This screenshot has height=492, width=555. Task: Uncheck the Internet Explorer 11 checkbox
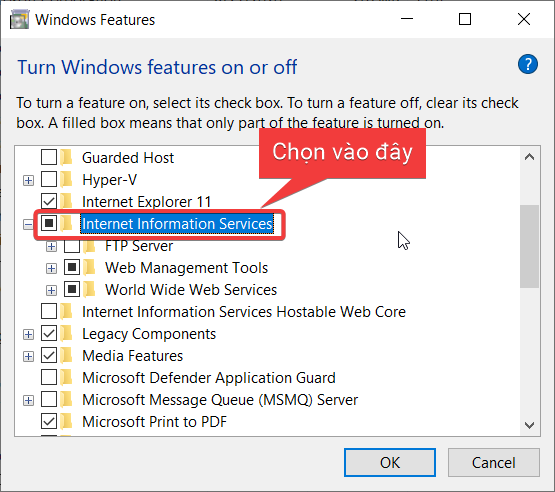(x=49, y=201)
